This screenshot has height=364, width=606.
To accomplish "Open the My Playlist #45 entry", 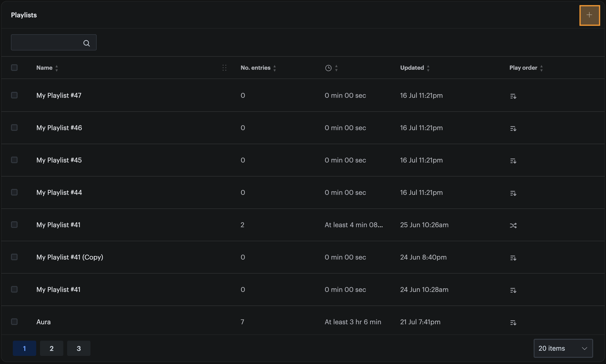I will (x=59, y=160).
